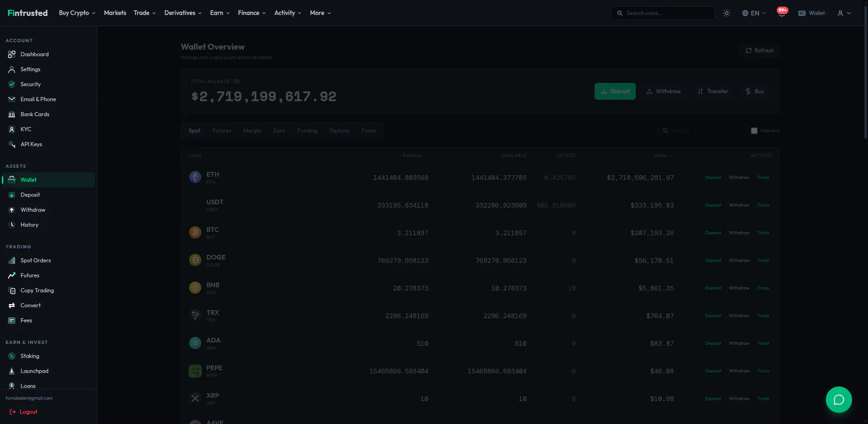Click the ETH coin icon

click(195, 177)
